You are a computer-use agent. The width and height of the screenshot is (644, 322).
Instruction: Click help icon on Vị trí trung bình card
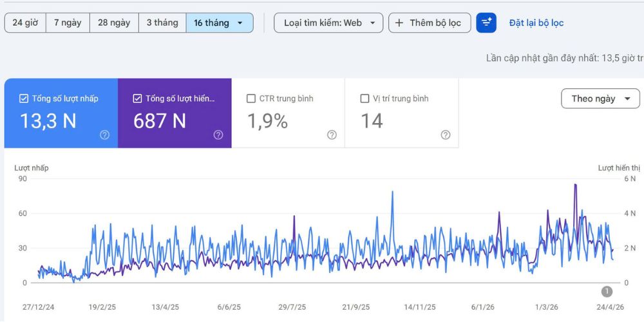coord(446,135)
